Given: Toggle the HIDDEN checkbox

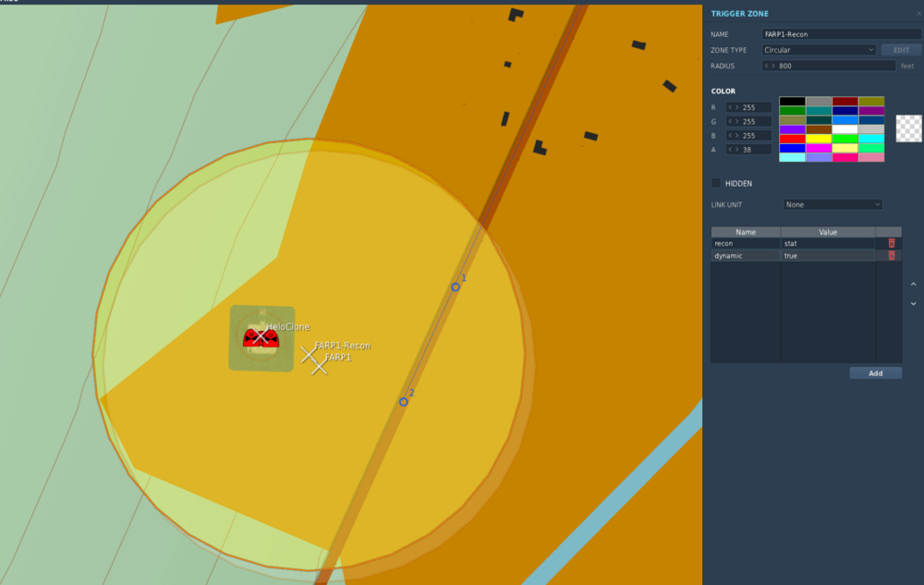Looking at the screenshot, I should (716, 183).
